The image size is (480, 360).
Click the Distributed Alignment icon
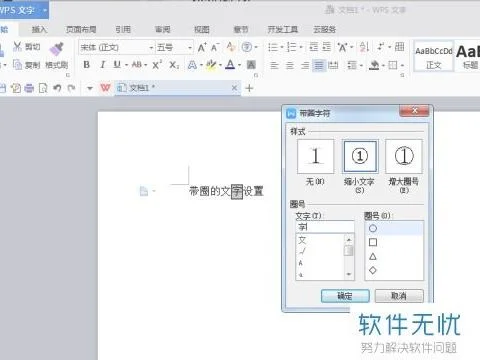[333, 65]
